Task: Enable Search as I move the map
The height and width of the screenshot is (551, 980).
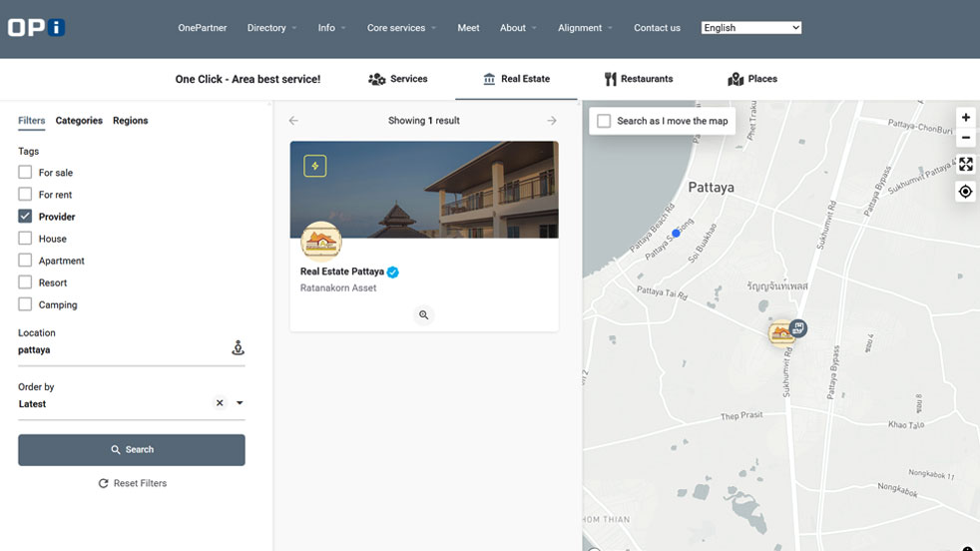Action: [604, 121]
